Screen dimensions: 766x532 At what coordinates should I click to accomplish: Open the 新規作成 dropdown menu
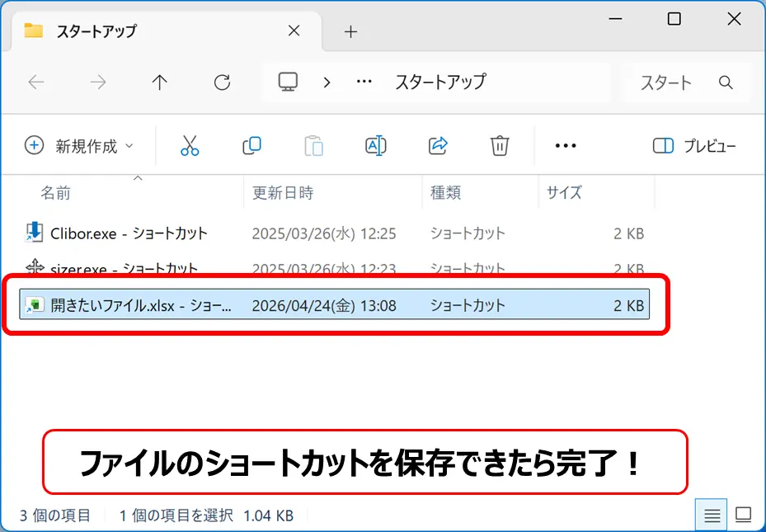click(80, 146)
